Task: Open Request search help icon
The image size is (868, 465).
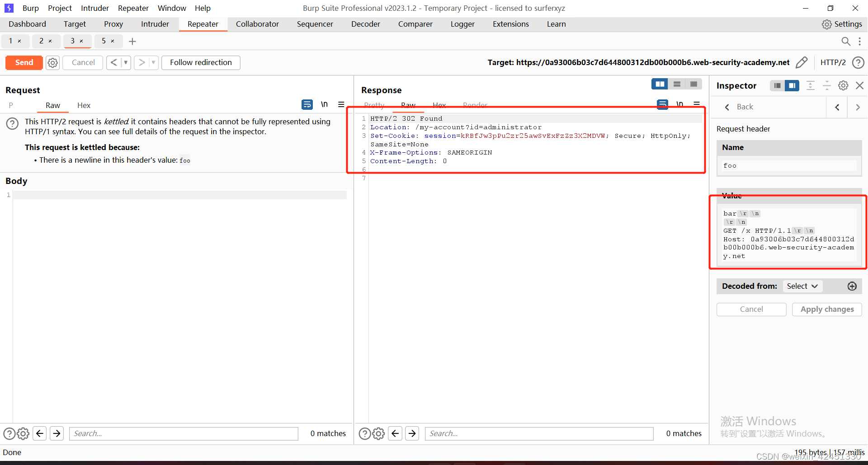Action: point(9,434)
